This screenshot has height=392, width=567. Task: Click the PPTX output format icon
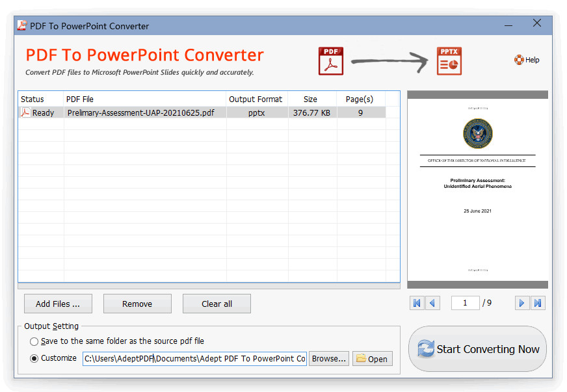pos(449,61)
